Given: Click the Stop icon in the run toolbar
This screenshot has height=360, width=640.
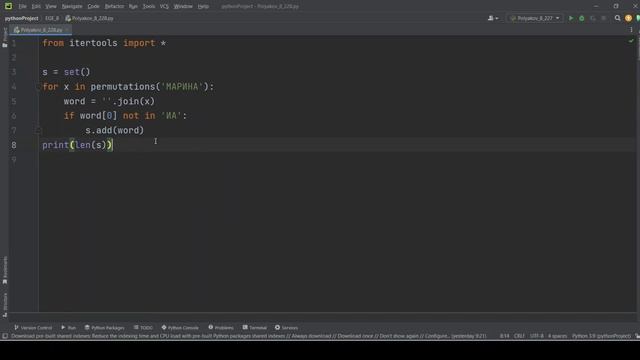Looking at the screenshot, I should (x=604, y=18).
